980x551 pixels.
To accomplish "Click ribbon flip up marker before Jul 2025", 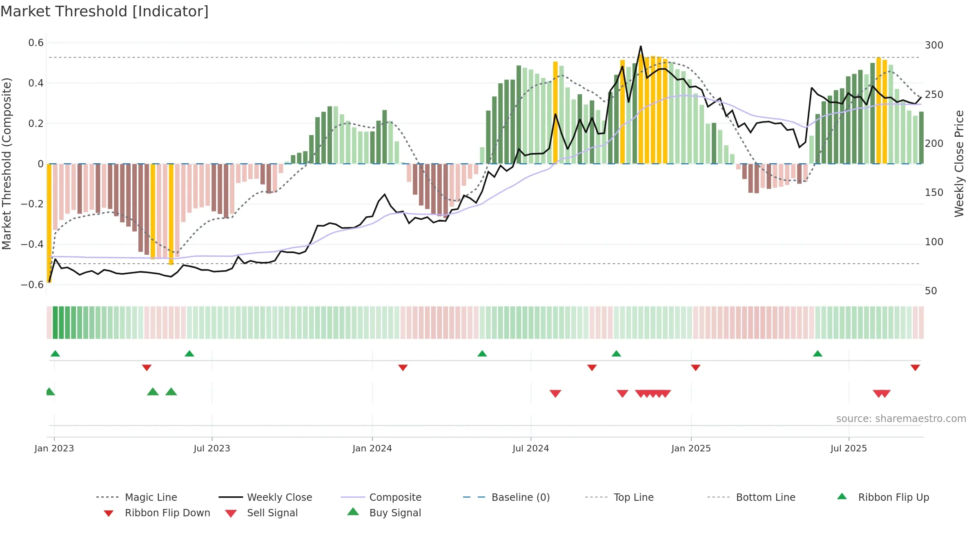I will point(817,353).
